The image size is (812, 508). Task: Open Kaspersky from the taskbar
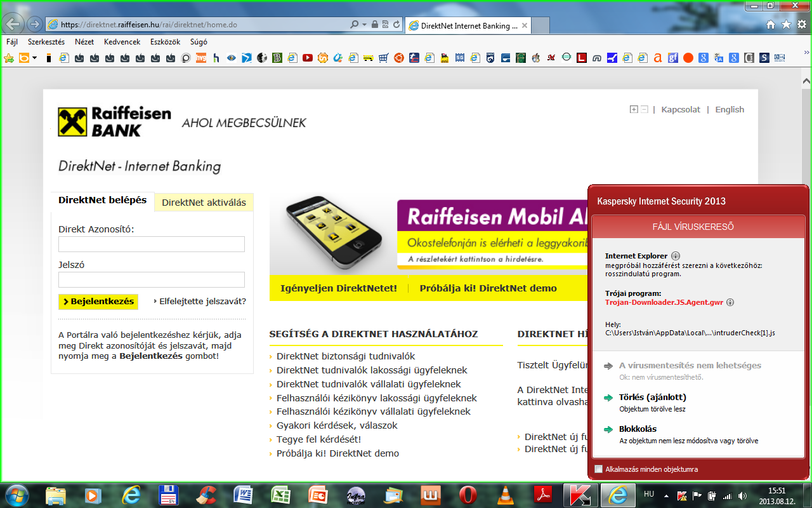580,495
